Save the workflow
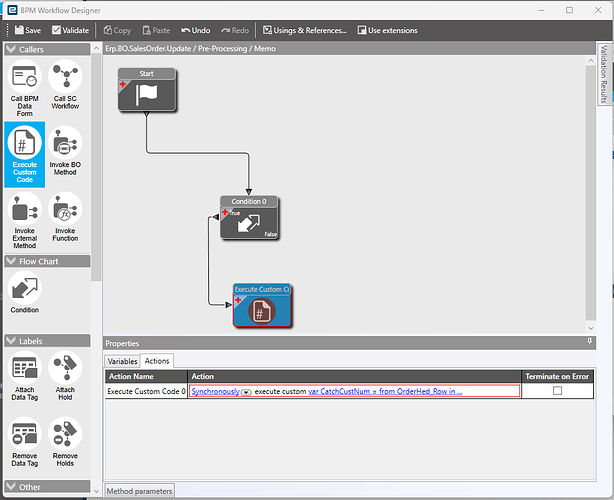The image size is (614, 500). tap(28, 30)
